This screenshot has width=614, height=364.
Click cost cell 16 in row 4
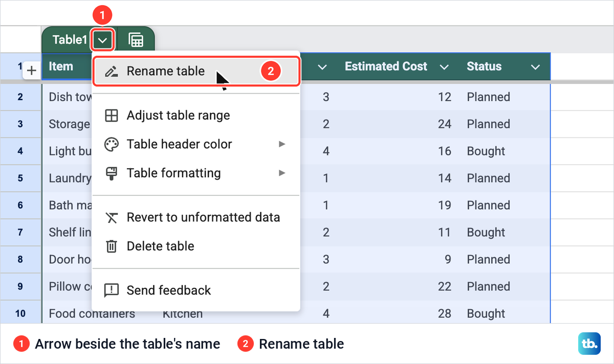click(x=445, y=151)
